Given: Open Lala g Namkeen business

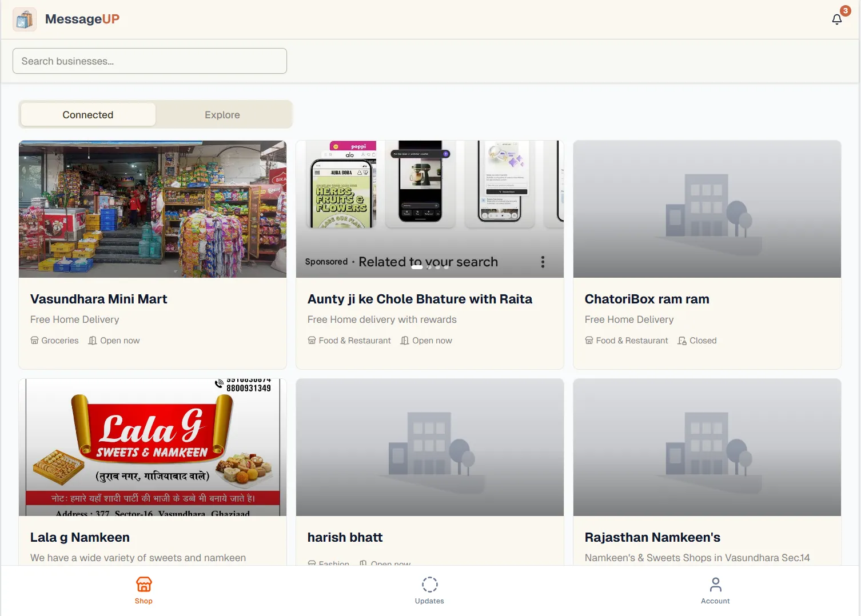Looking at the screenshot, I should coord(80,537).
